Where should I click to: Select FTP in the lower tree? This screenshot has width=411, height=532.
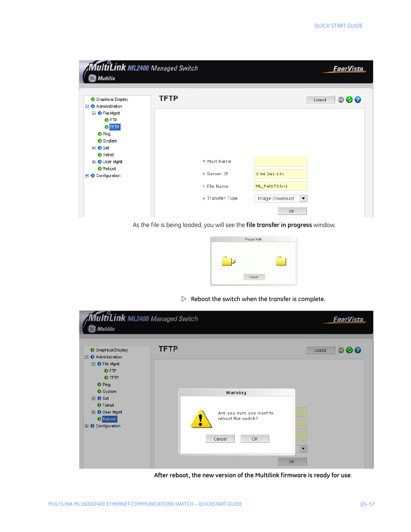(113, 371)
